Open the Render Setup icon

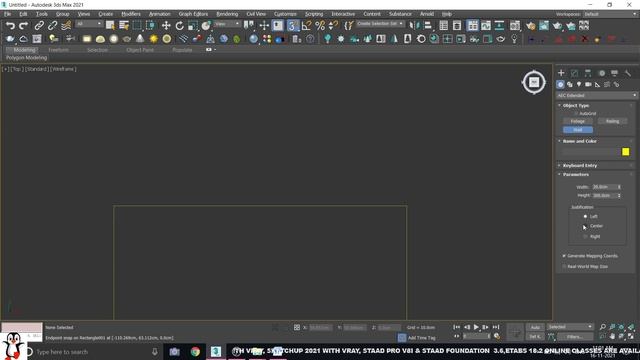click(x=530, y=26)
